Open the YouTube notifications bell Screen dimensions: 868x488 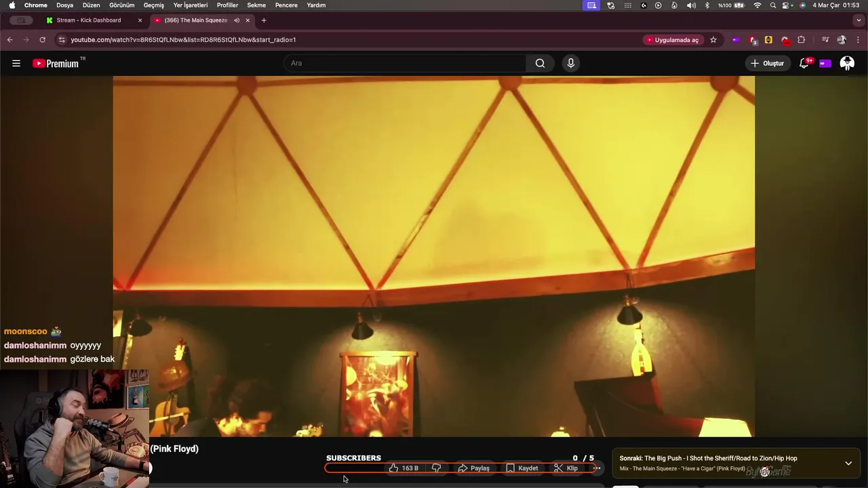tap(804, 63)
